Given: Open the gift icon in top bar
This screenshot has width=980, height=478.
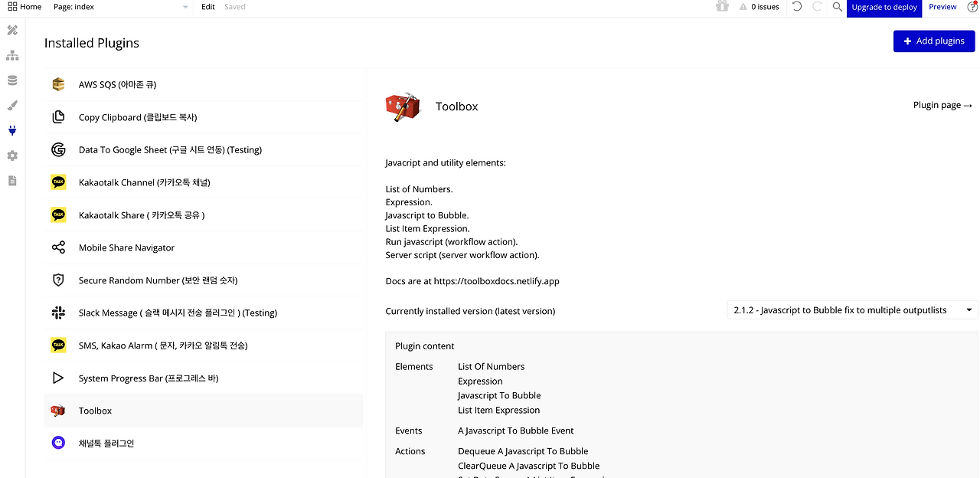Looking at the screenshot, I should (x=722, y=7).
